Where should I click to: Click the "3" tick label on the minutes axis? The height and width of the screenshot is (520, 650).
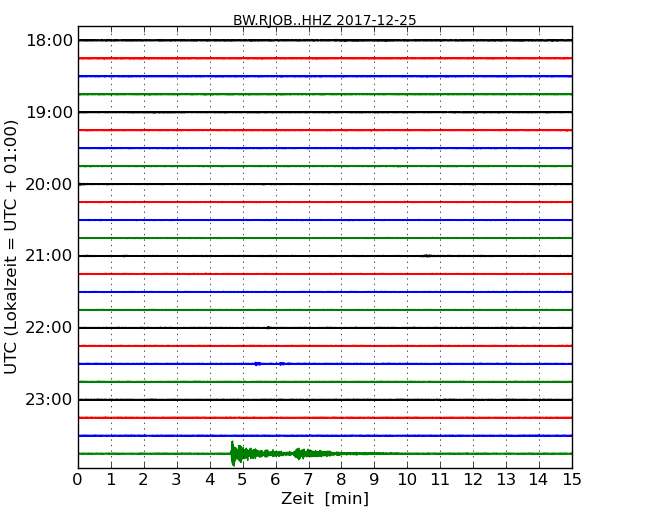click(177, 480)
